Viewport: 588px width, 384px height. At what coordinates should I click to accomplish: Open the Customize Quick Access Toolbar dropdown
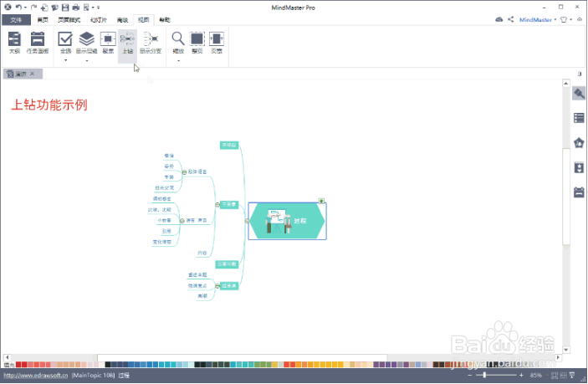(98, 8)
